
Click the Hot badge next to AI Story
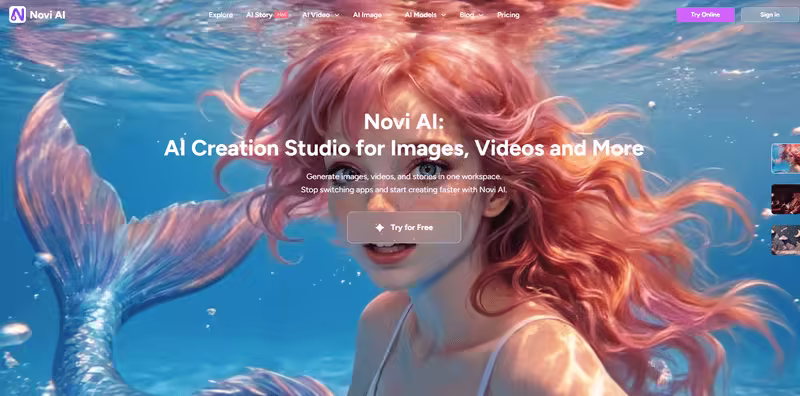pyautogui.click(x=281, y=15)
